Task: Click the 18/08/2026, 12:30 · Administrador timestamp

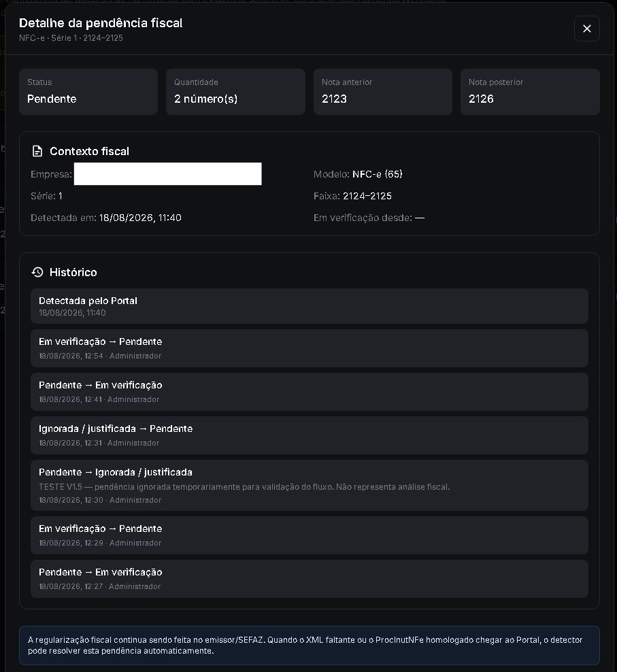Action: click(x=100, y=500)
